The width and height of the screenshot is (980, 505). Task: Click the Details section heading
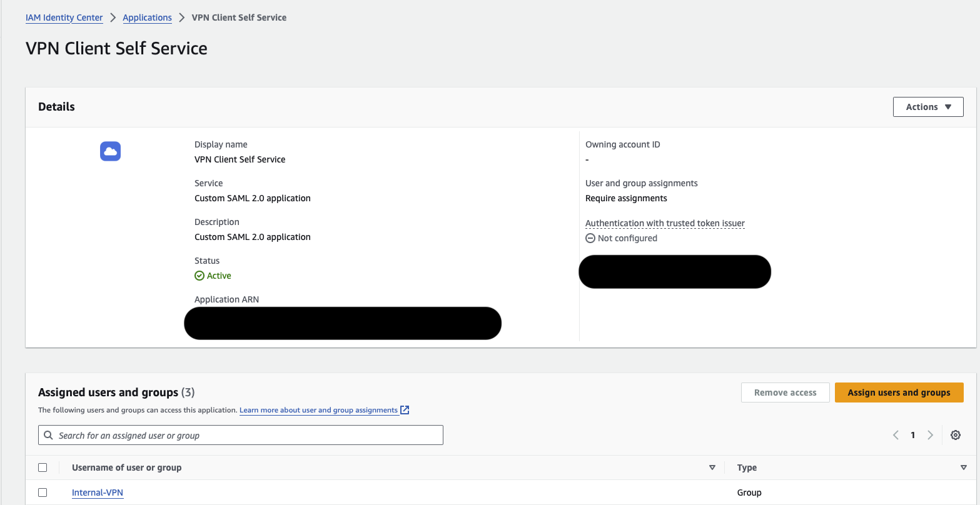(56, 107)
